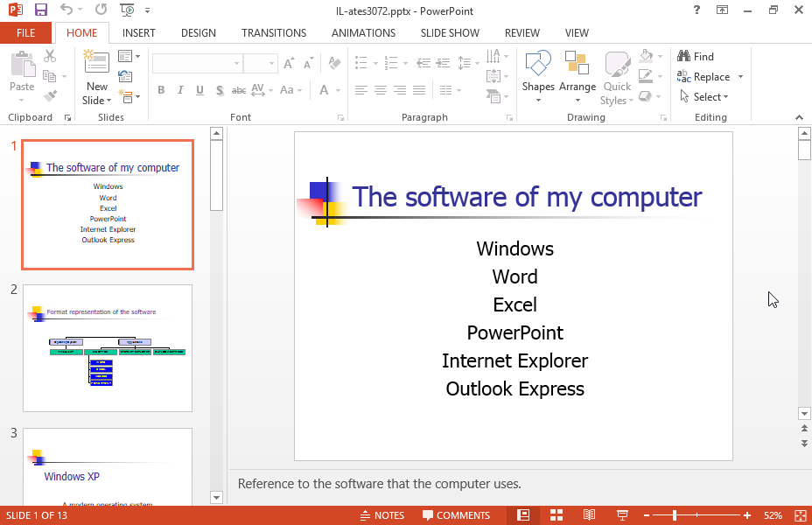Open the slide Layout dropdown
This screenshot has height=525, width=812.
129,55
